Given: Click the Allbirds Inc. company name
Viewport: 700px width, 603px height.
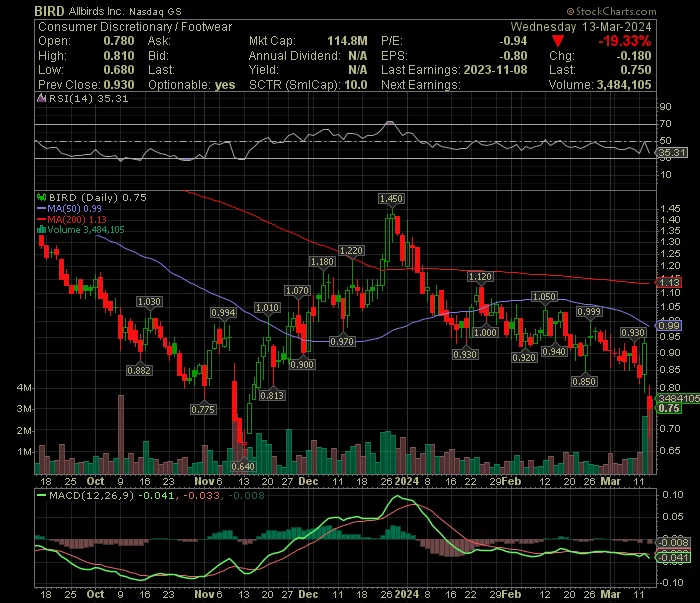Looking at the screenshot, I should coord(96,11).
